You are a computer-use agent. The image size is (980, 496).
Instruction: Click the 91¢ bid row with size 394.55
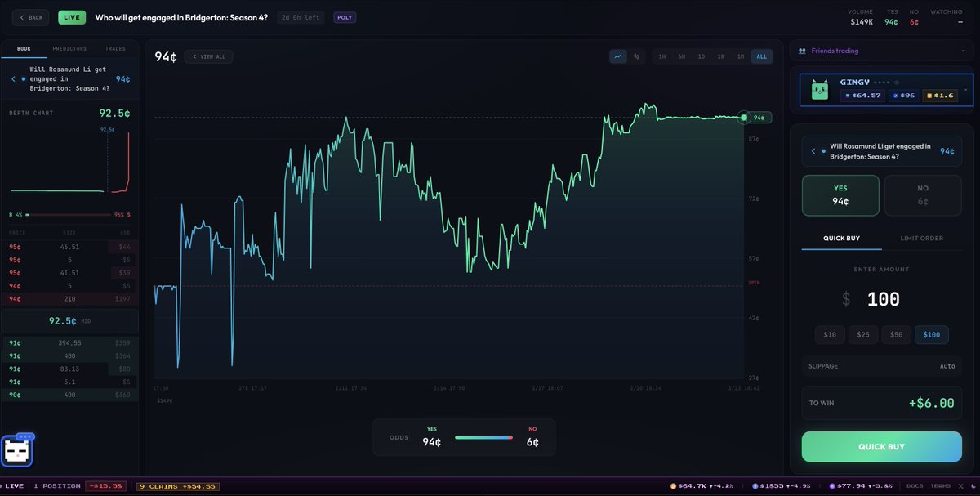tap(69, 343)
